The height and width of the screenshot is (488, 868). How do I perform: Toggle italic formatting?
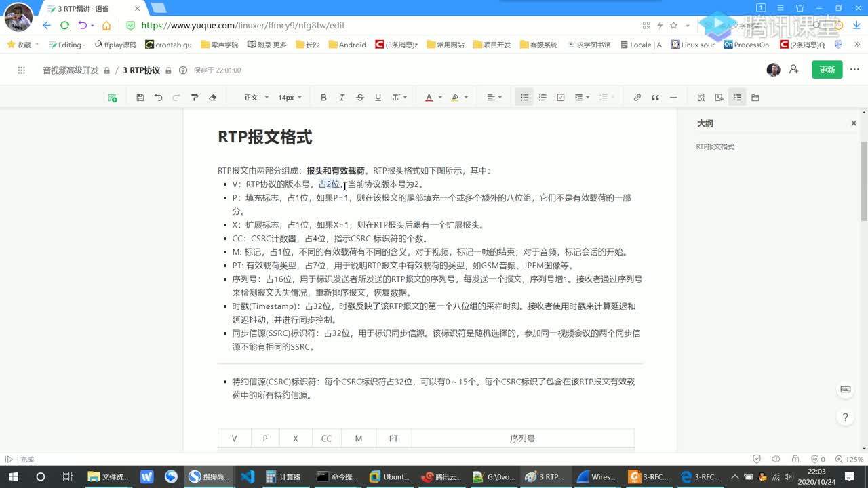tap(342, 98)
